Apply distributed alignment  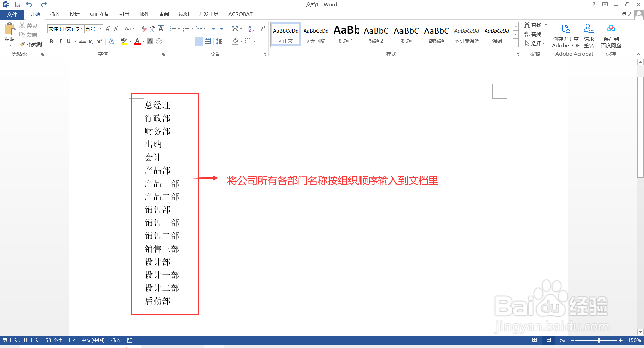coord(208,41)
